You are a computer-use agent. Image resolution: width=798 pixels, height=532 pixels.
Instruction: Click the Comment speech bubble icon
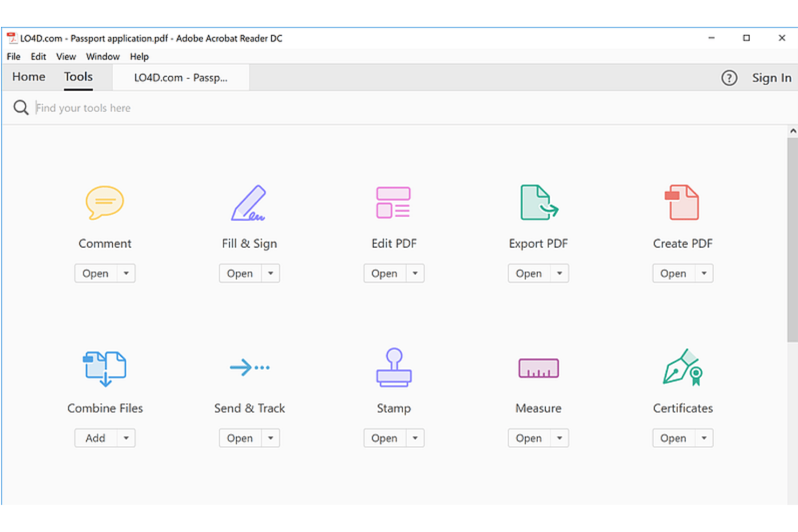(x=105, y=203)
